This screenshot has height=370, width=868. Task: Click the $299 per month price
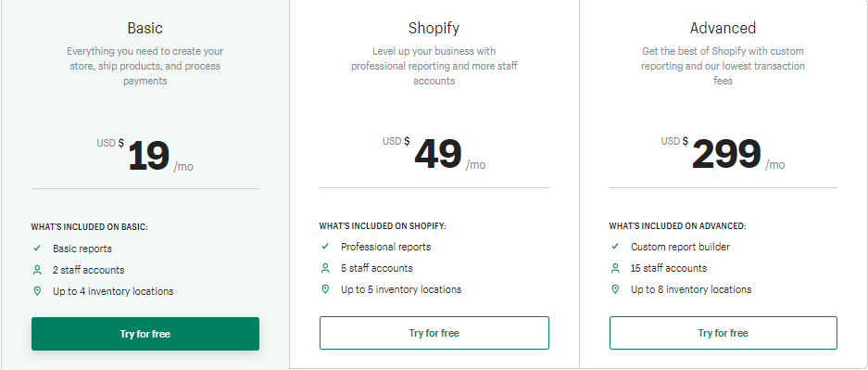coord(723,154)
